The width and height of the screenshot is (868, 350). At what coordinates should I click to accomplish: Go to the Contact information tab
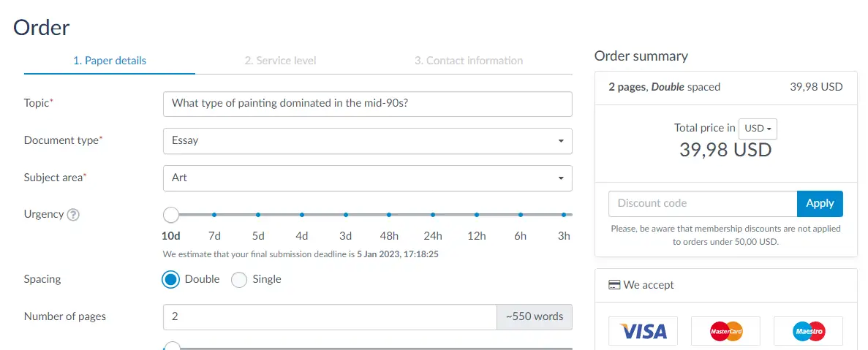(469, 61)
